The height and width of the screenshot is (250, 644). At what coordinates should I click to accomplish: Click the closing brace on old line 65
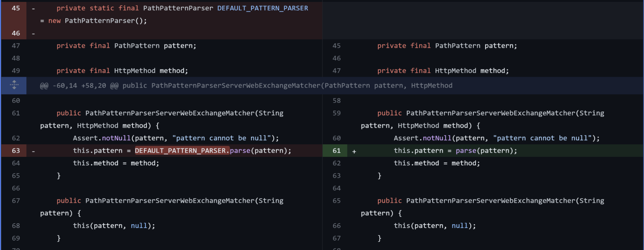[59, 176]
